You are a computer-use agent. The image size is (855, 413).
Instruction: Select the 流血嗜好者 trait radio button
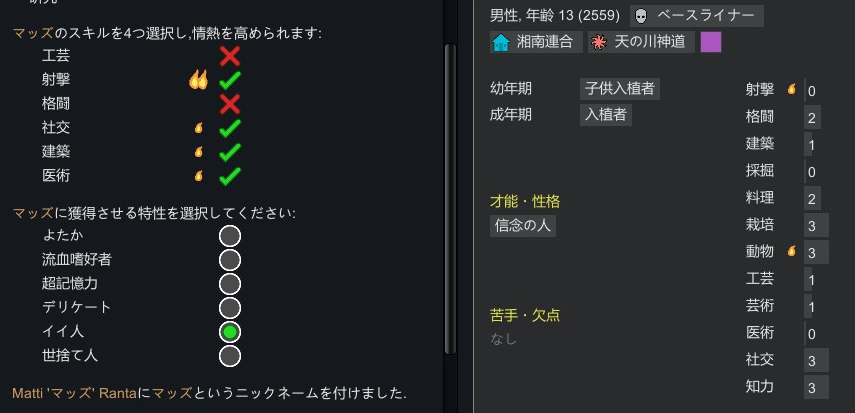point(230,260)
